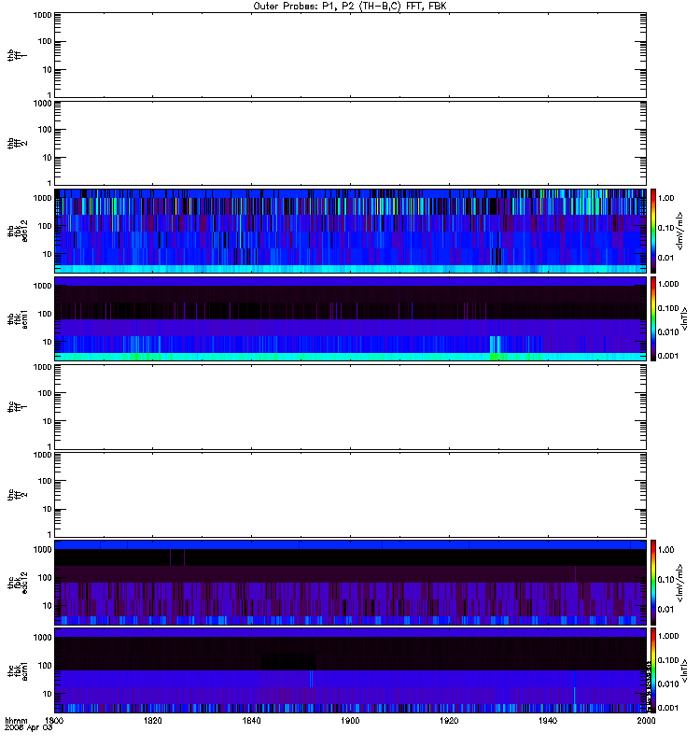Select the "thb fff 1" panel axis label
Screen dimensions: 700x747
click(x=17, y=55)
